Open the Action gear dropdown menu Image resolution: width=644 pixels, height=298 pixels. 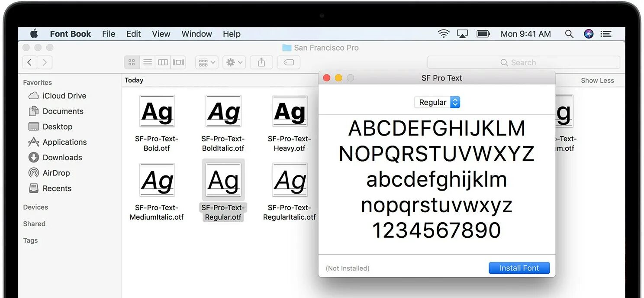click(x=235, y=62)
